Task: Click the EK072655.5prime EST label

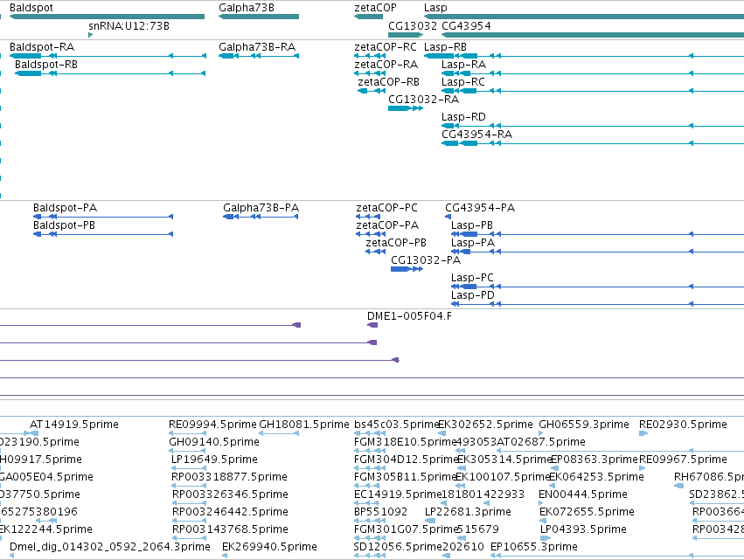Action: (x=587, y=512)
